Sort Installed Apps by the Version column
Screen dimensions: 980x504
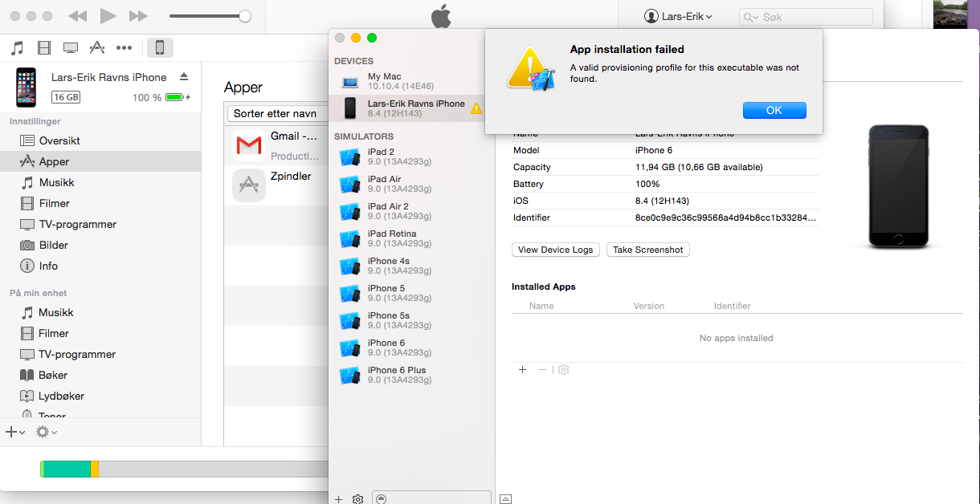pos(649,306)
